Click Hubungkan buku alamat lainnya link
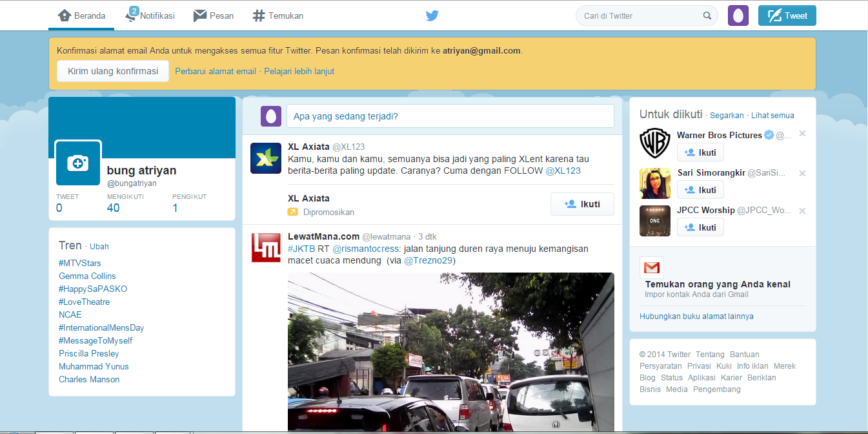The height and width of the screenshot is (434, 868). coord(696,316)
